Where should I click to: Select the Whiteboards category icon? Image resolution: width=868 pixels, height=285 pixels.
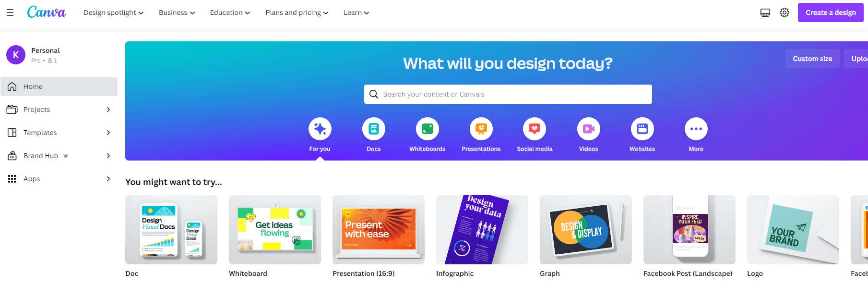(x=428, y=129)
